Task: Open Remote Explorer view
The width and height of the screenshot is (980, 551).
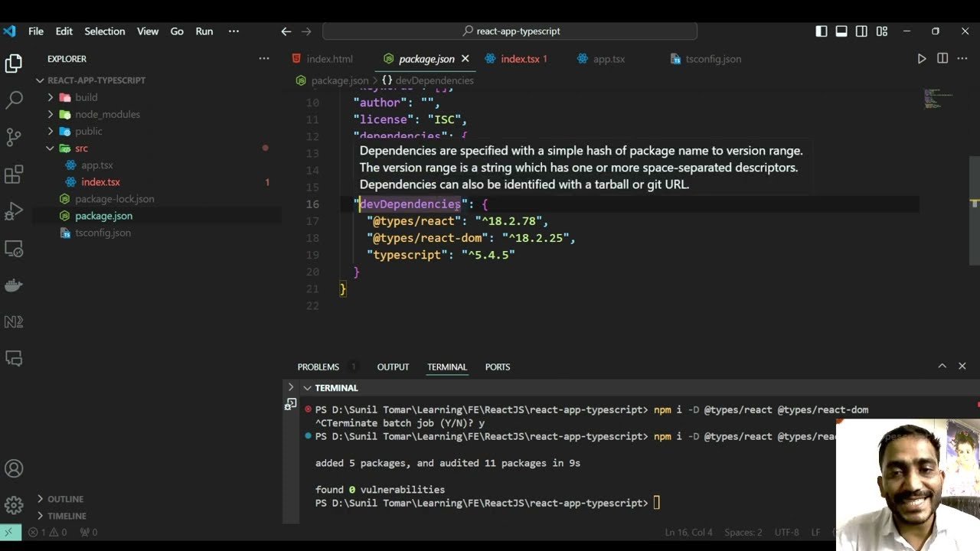Action: tap(14, 249)
